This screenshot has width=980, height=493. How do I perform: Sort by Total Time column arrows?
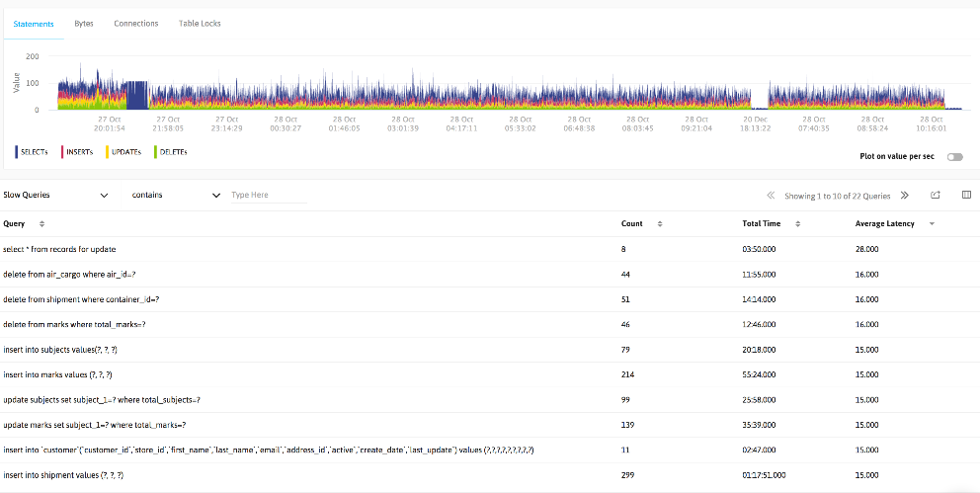click(795, 223)
